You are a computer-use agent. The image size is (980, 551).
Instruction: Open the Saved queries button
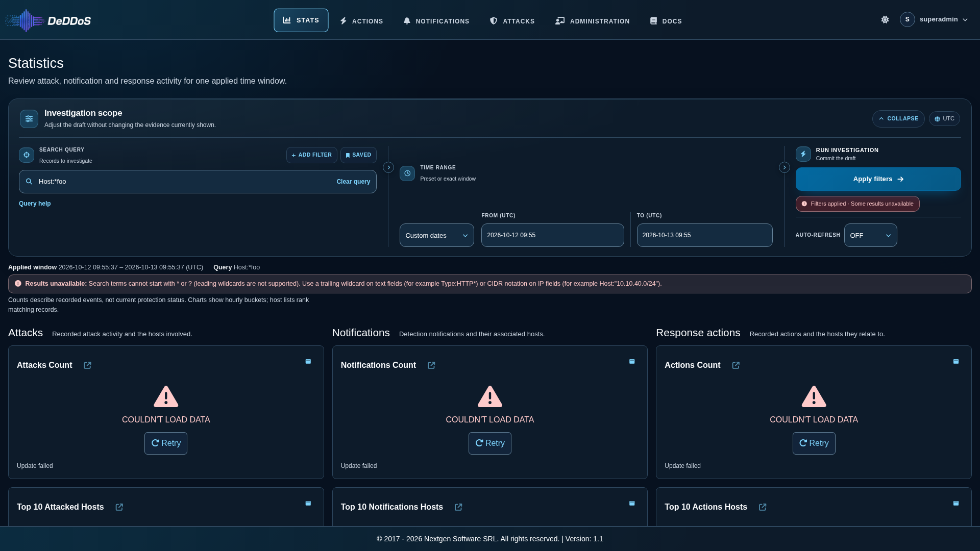coord(358,155)
